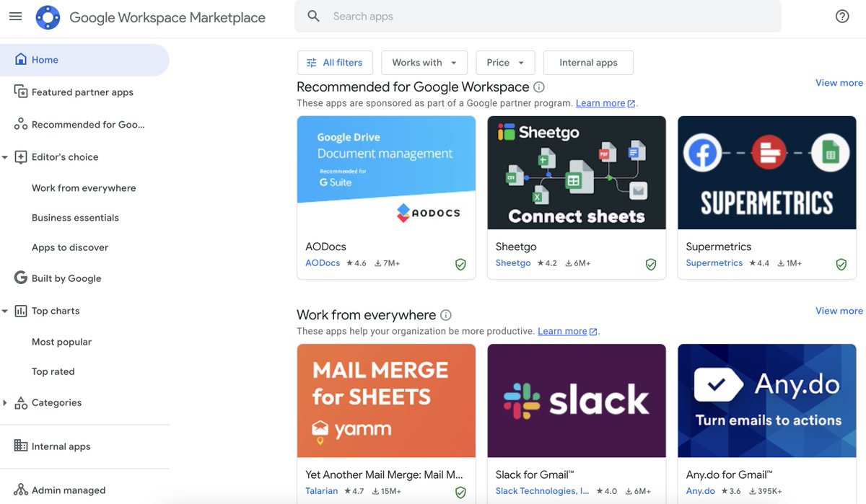Open Business essentials sidebar item
The width and height of the screenshot is (866, 504).
[75, 218]
